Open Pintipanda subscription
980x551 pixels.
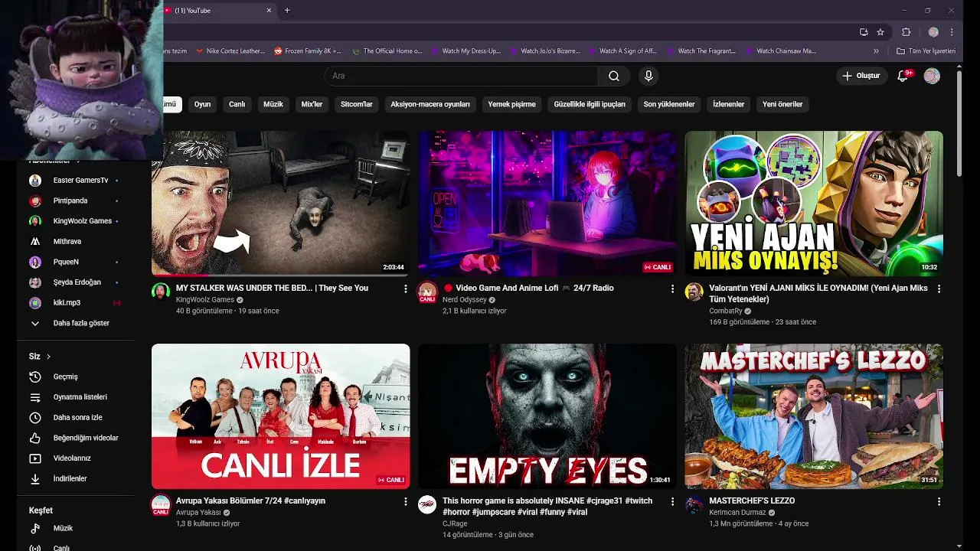75,201
